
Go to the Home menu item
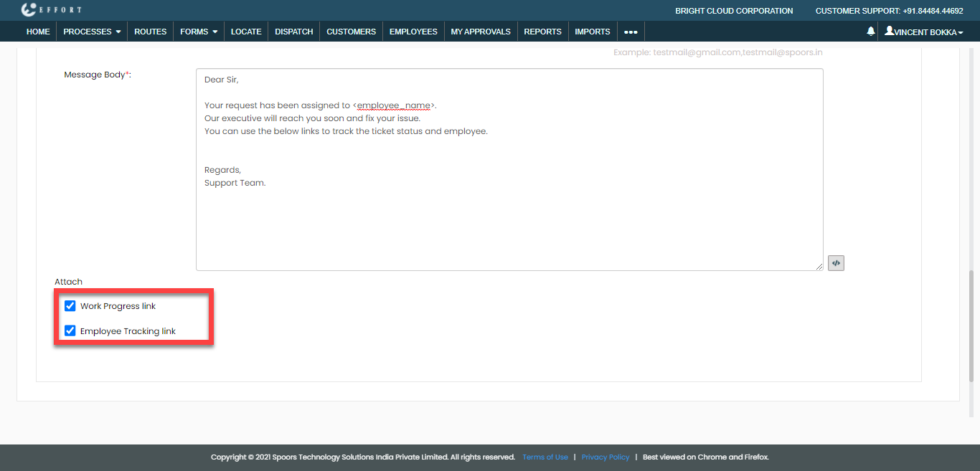point(38,32)
